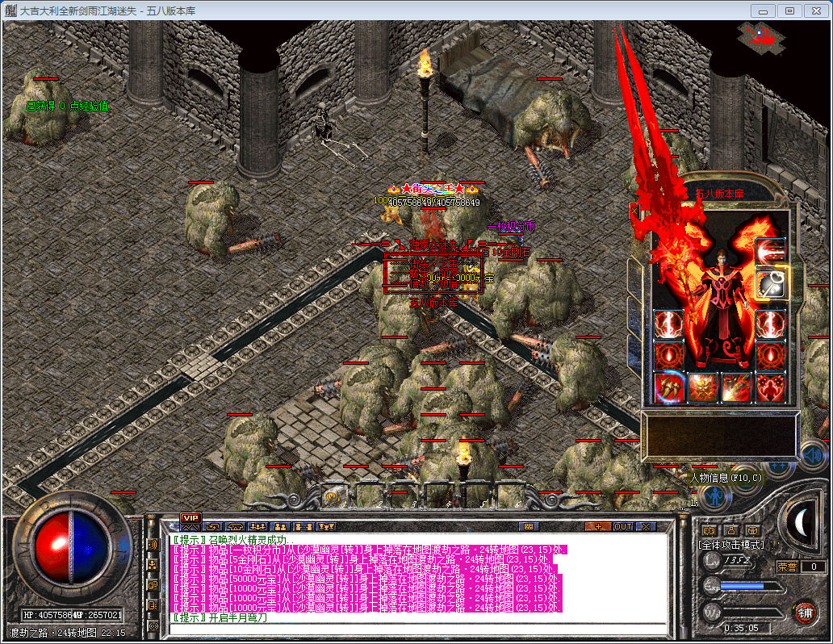Image resolution: width=833 pixels, height=644 pixels.
Task: Maximize the game window
Action: click(x=789, y=10)
